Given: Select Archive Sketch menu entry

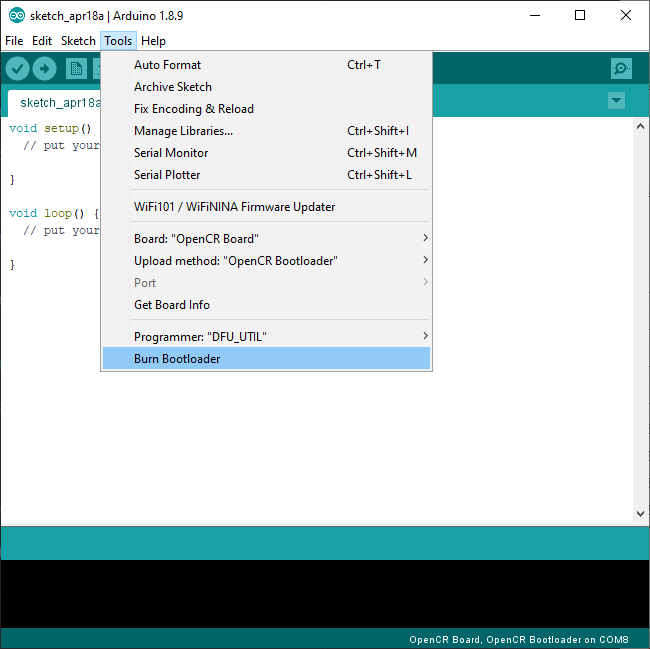Looking at the screenshot, I should click(266, 87).
